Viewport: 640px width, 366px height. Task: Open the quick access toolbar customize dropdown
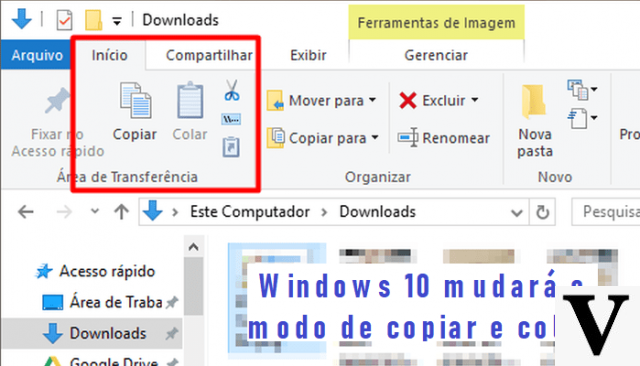coord(117,20)
